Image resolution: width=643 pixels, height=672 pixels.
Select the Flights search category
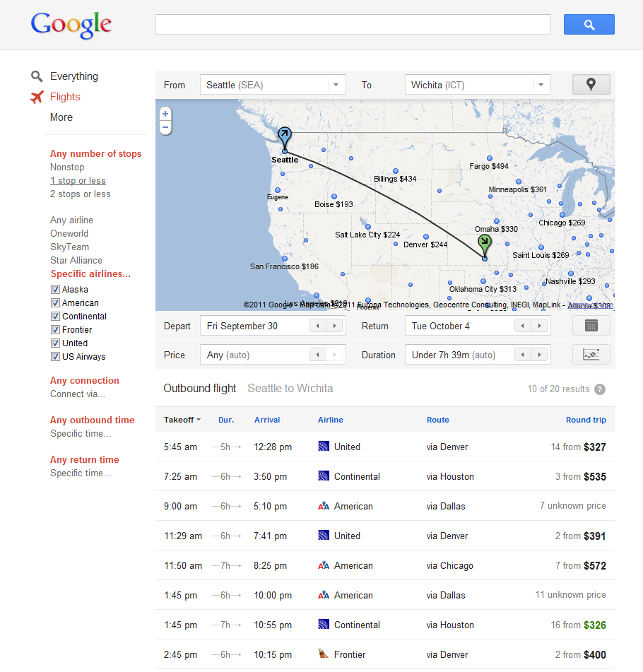65,97
